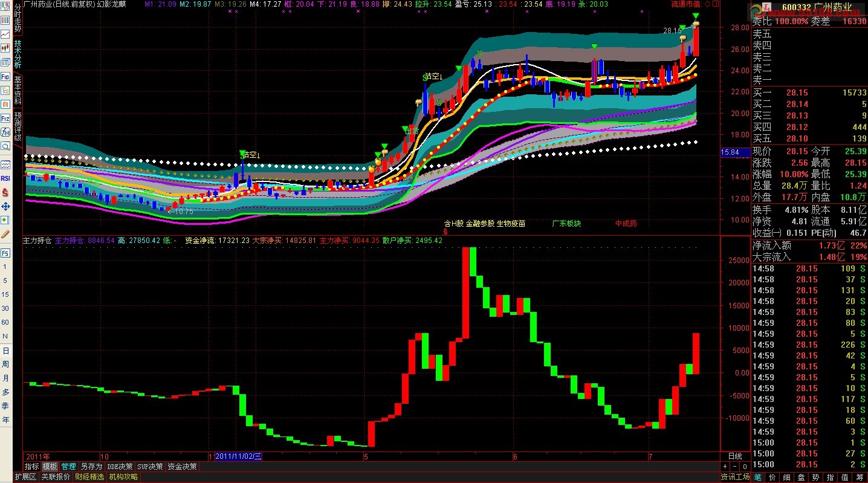
Task: Open the 基本资料 vertical tab
Action: pyautogui.click(x=18, y=91)
